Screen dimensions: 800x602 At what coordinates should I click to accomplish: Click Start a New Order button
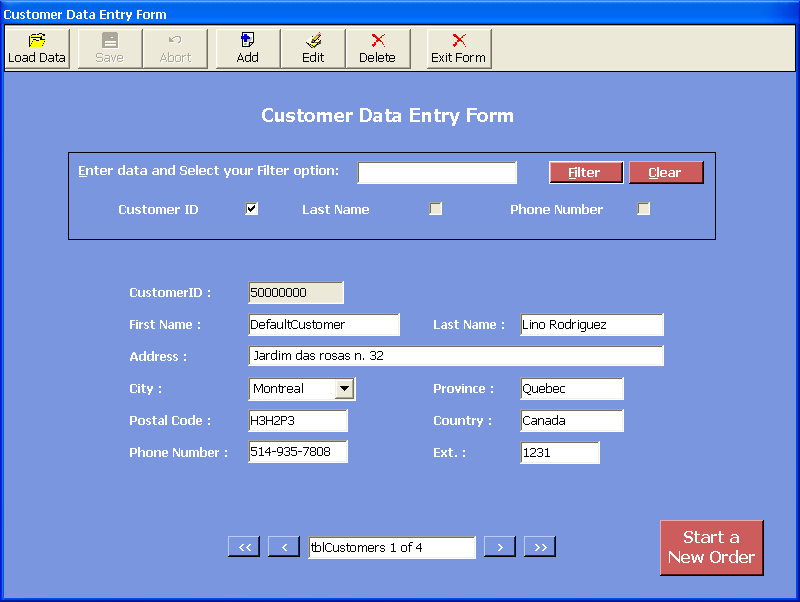[712, 547]
